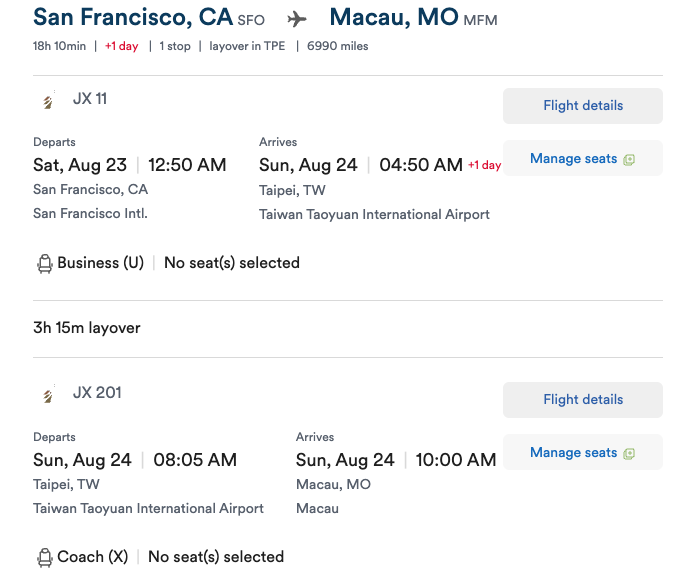
Task: Click the San Francisco, CA heading
Action: click(x=132, y=17)
